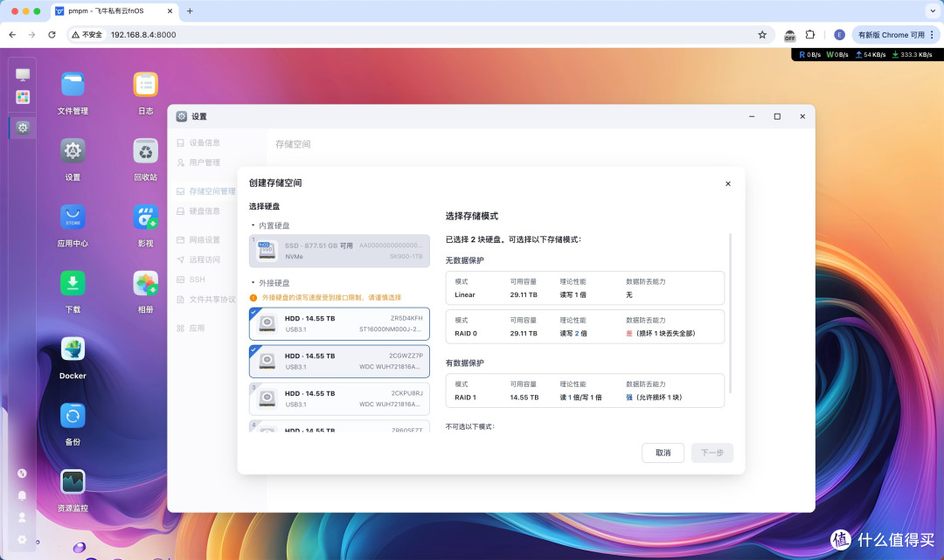Click the 存储空间 page heading
The width and height of the screenshot is (944, 560).
click(x=293, y=144)
